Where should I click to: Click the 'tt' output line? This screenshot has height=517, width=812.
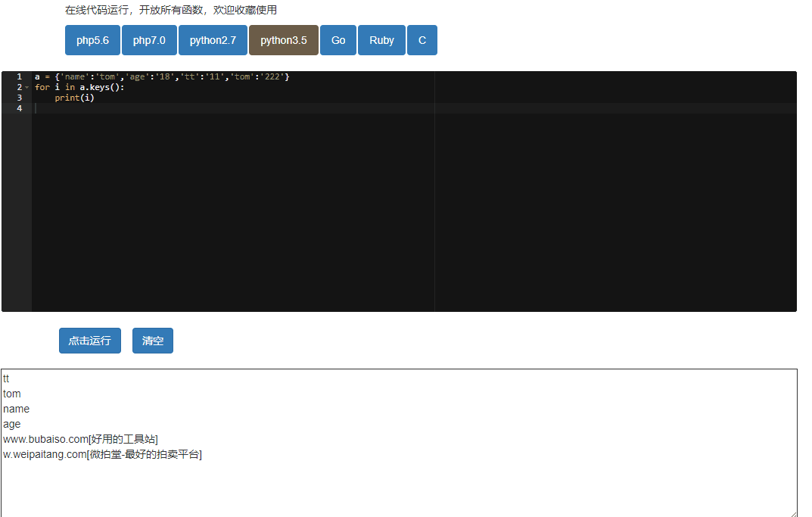click(x=6, y=378)
